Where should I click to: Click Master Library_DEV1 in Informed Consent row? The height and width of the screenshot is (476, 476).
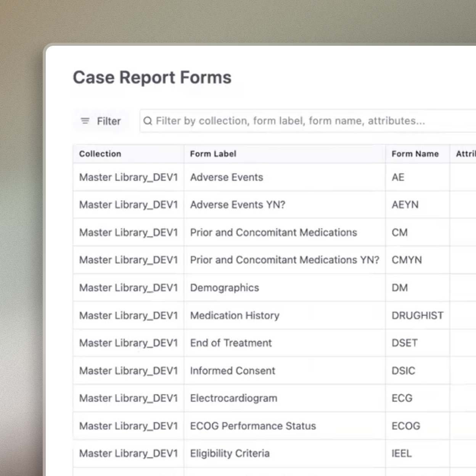pos(129,371)
